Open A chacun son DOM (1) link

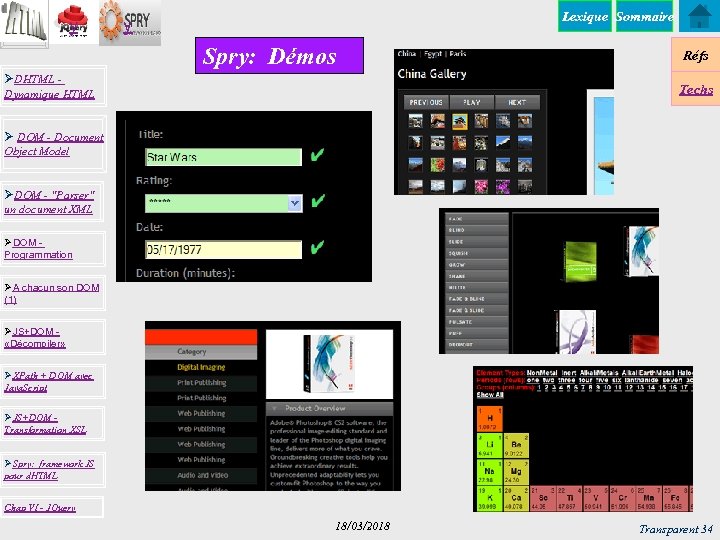tap(51, 293)
